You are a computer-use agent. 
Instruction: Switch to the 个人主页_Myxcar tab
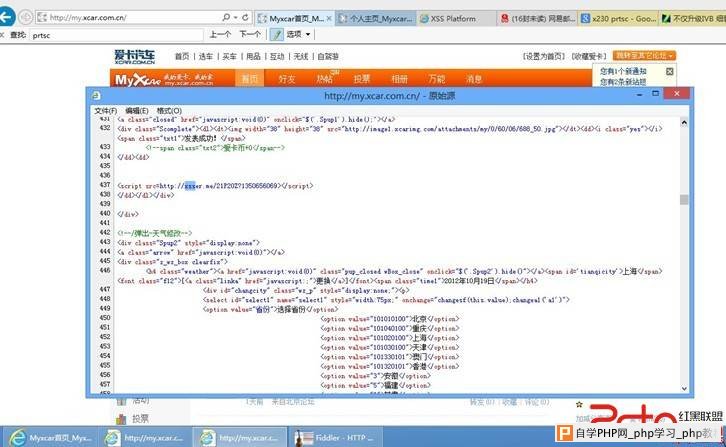pyautogui.click(x=376, y=19)
